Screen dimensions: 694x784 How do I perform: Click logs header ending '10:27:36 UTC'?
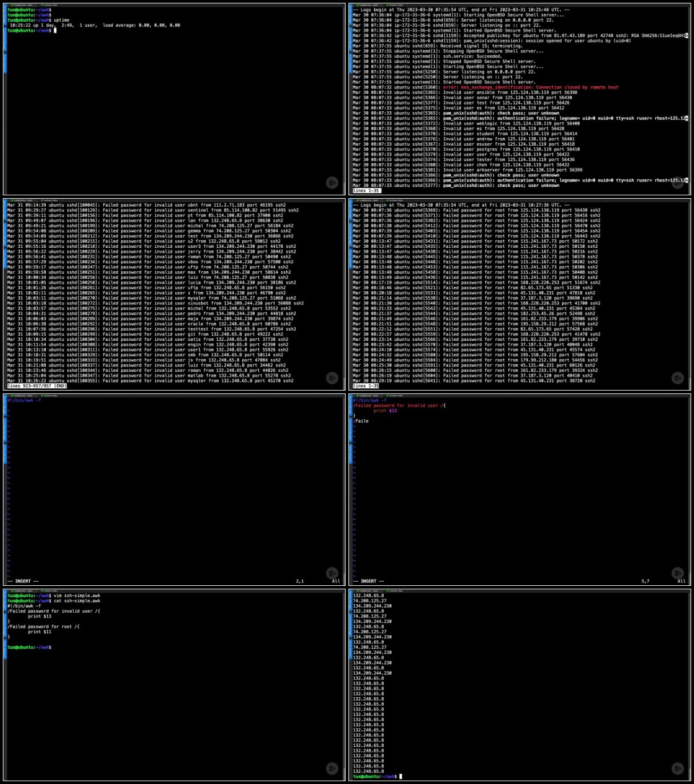(x=461, y=205)
